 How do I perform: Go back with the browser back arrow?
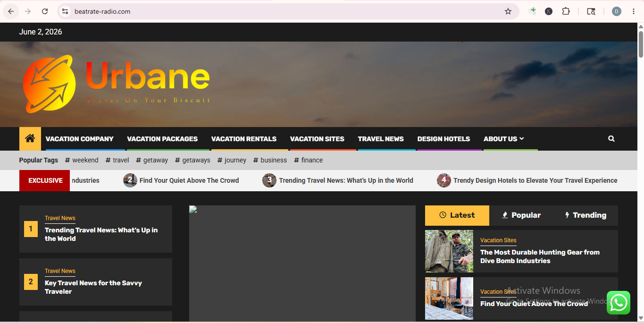click(x=11, y=11)
